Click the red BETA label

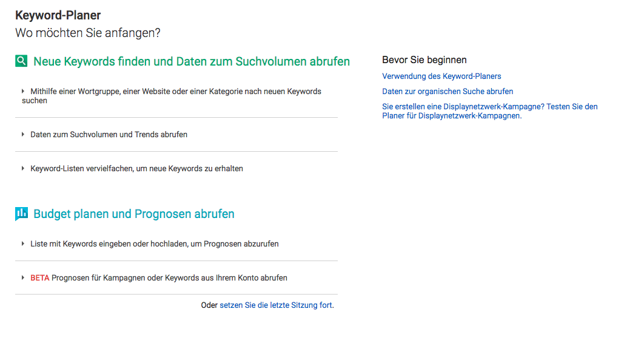tap(40, 278)
